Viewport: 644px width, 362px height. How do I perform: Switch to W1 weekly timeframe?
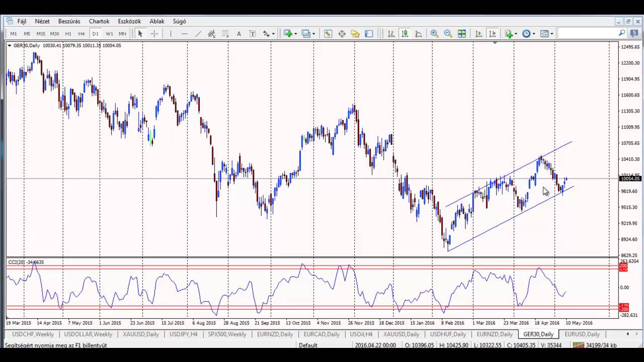109,34
